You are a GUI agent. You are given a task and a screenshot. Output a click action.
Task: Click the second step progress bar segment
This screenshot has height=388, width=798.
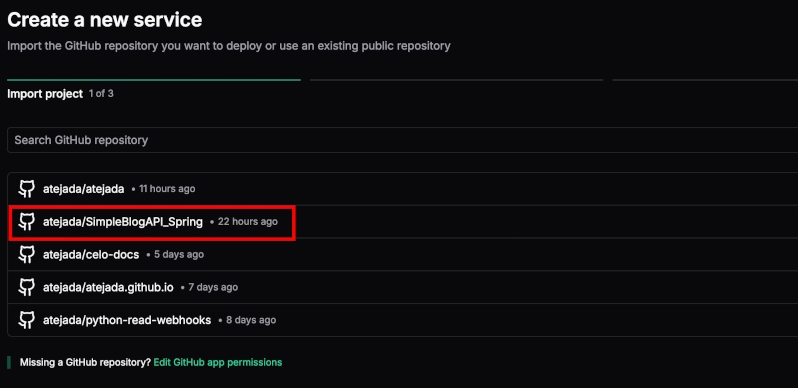pyautogui.click(x=457, y=79)
